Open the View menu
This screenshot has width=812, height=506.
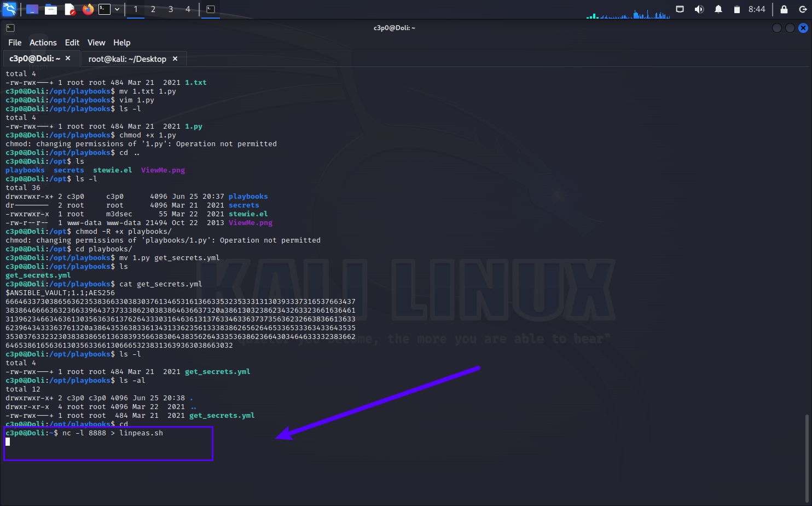96,43
